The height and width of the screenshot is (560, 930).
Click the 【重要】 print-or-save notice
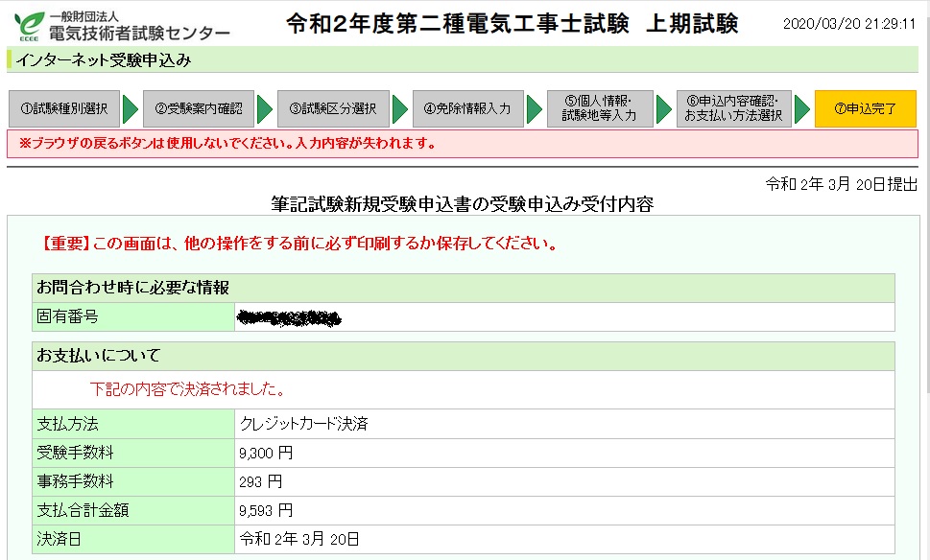pos(298,244)
